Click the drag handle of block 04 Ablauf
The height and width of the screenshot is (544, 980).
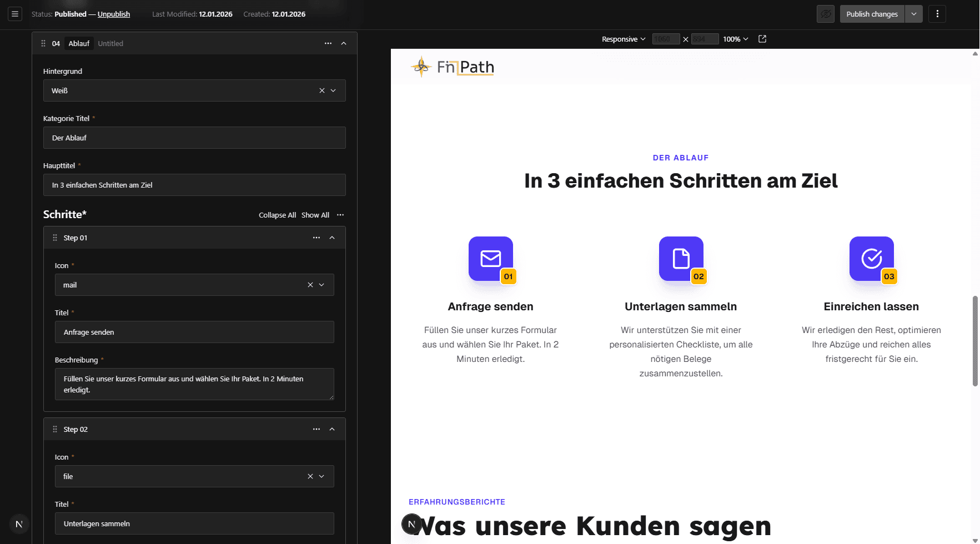43,43
